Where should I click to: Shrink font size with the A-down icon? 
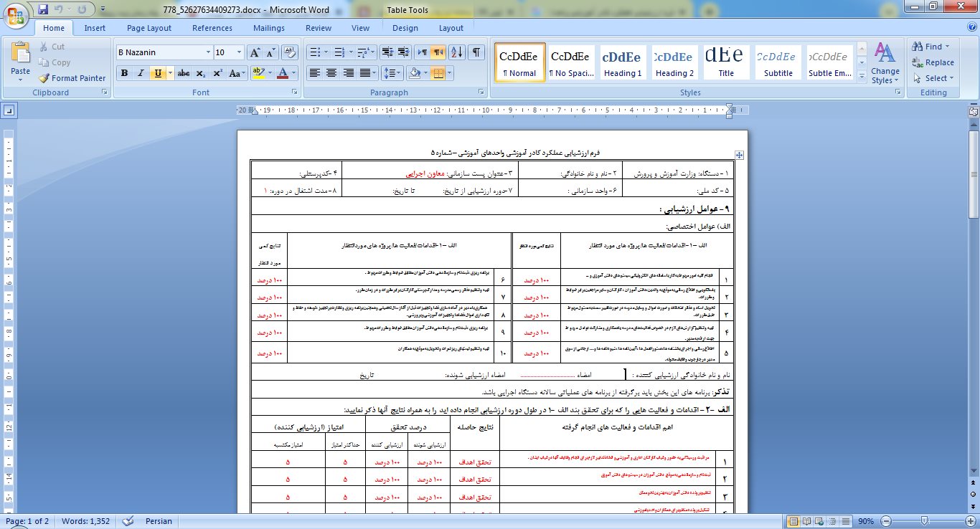(x=271, y=52)
